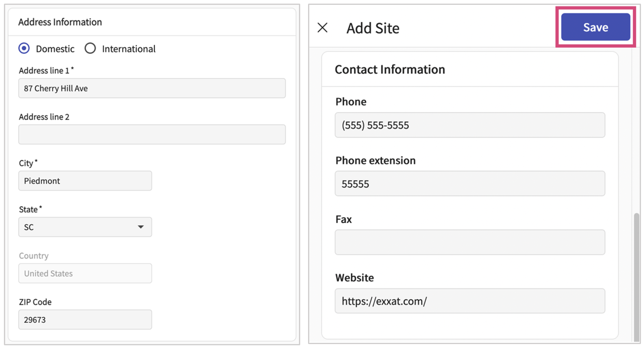644x348 pixels.
Task: Open the State dropdown arrow
Action: pos(141,227)
